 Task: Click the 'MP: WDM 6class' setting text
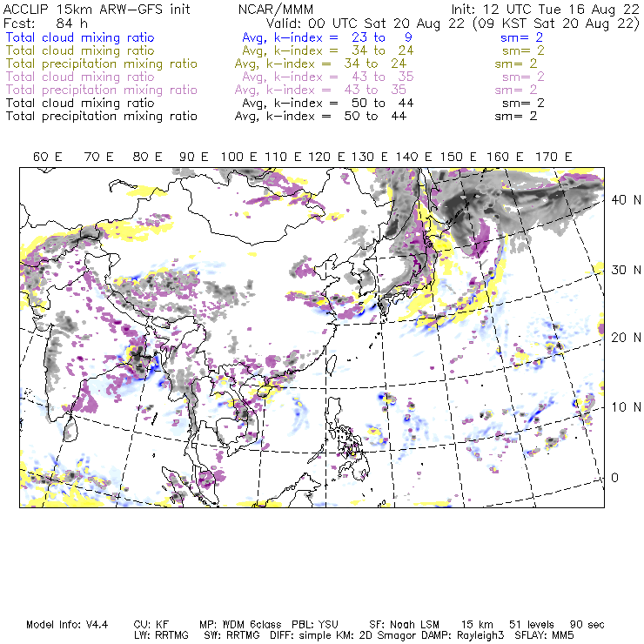[x=240, y=625]
